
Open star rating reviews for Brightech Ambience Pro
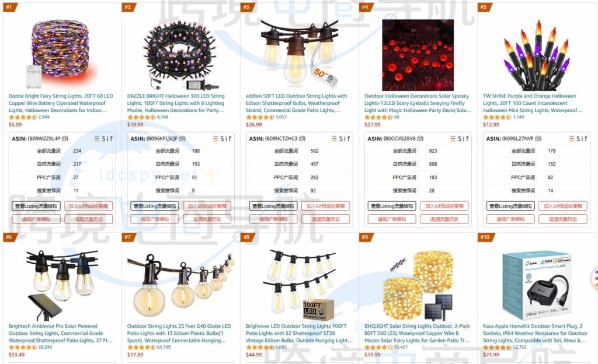[23, 347]
